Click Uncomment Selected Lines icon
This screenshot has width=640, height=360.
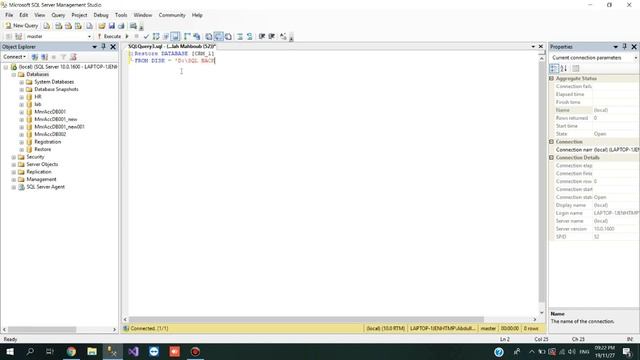pyautogui.click(x=249, y=36)
